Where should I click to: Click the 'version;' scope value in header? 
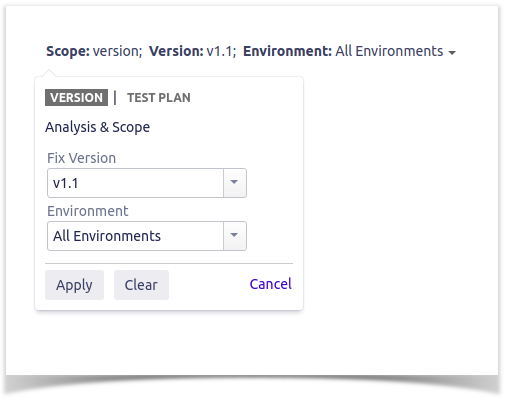coord(117,52)
